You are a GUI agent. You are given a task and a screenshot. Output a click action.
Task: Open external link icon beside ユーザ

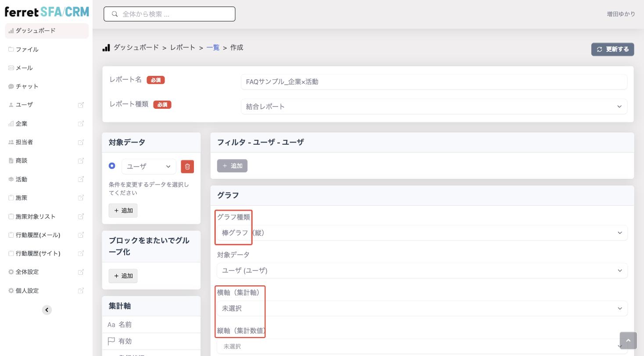[81, 105]
